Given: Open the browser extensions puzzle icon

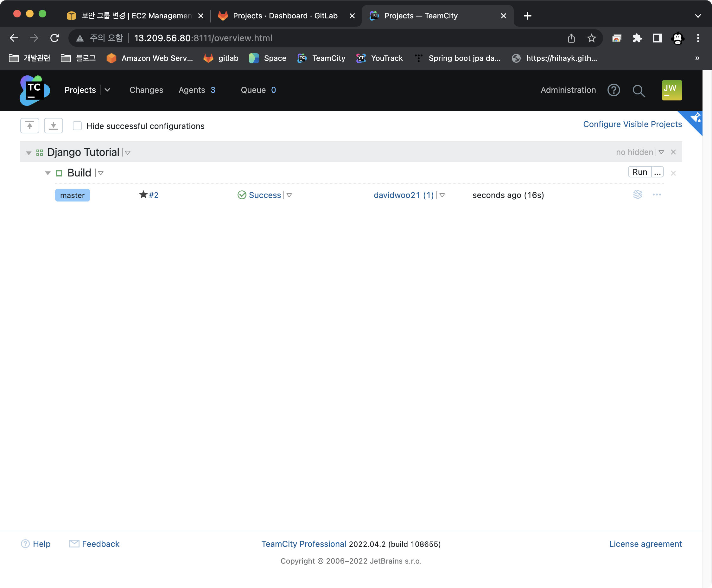Looking at the screenshot, I should (x=637, y=38).
